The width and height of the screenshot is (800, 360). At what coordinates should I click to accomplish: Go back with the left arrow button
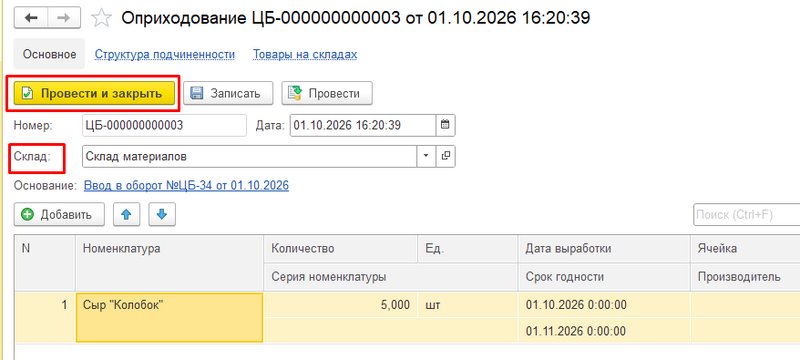click(31, 18)
